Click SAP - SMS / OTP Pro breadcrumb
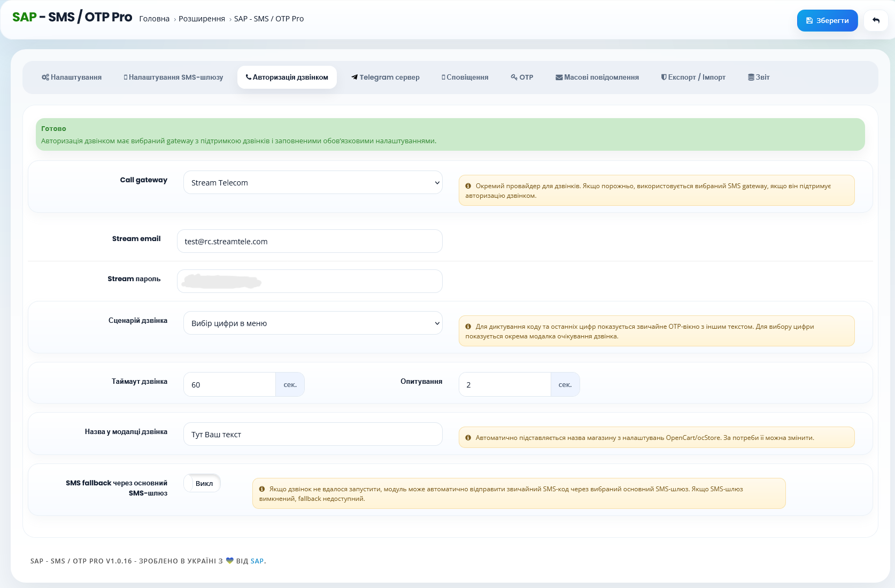895x588 pixels. click(269, 19)
